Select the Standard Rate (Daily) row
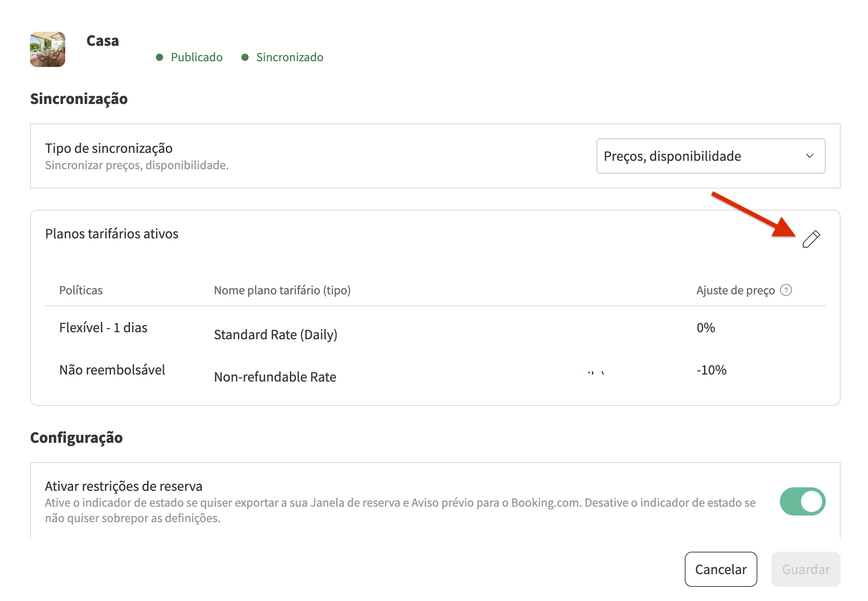 pyautogui.click(x=275, y=334)
